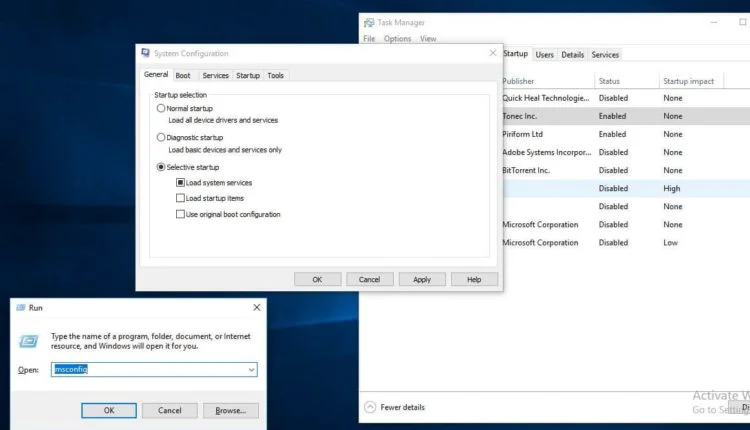Open the Boot tab

tap(183, 76)
